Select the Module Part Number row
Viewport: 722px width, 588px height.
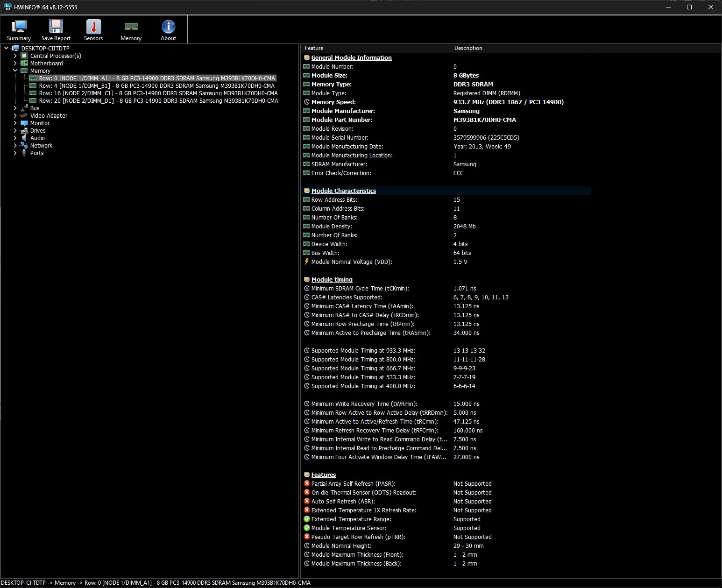tap(446, 120)
